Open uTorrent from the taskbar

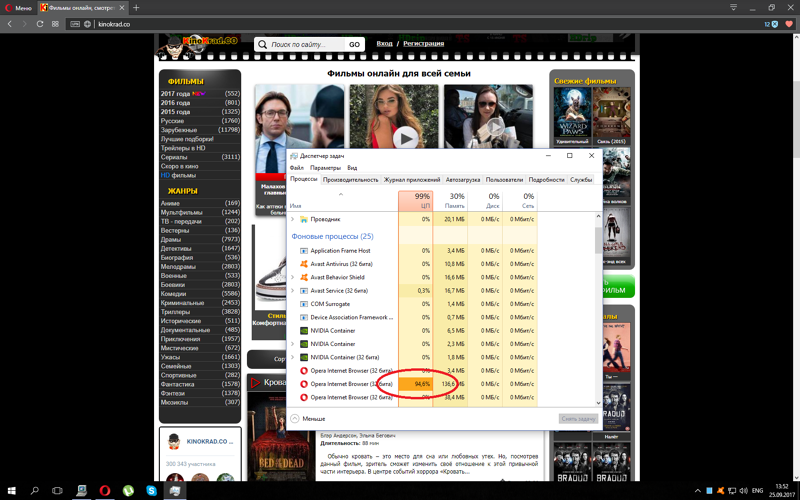pyautogui.click(x=128, y=491)
